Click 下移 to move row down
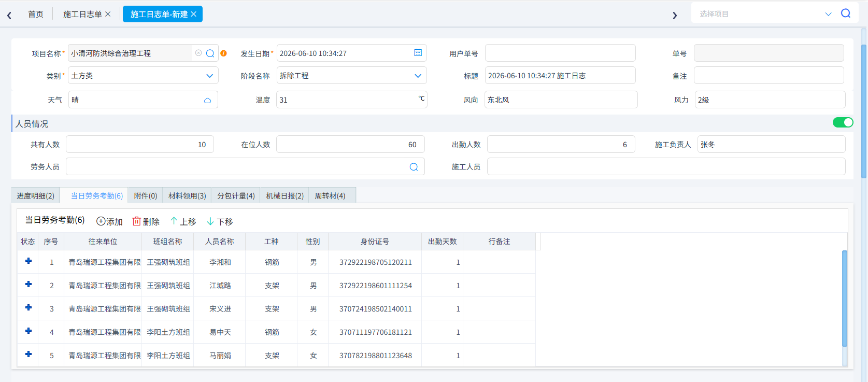Image resolution: width=868 pixels, height=382 pixels. pyautogui.click(x=220, y=221)
